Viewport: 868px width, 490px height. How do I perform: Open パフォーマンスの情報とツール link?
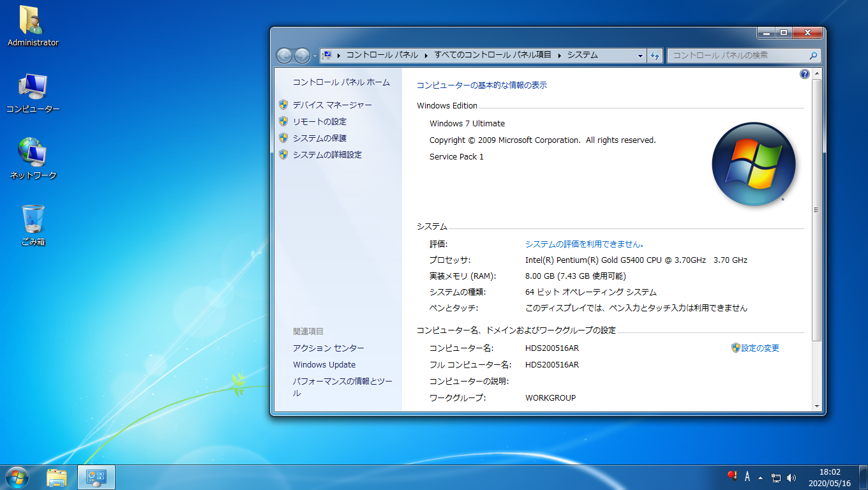coord(343,387)
